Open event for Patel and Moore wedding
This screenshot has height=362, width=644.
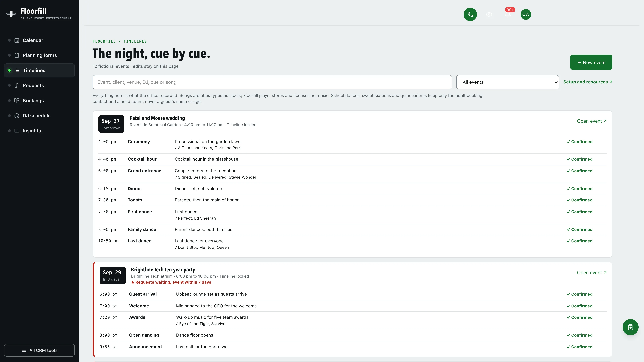point(592,121)
